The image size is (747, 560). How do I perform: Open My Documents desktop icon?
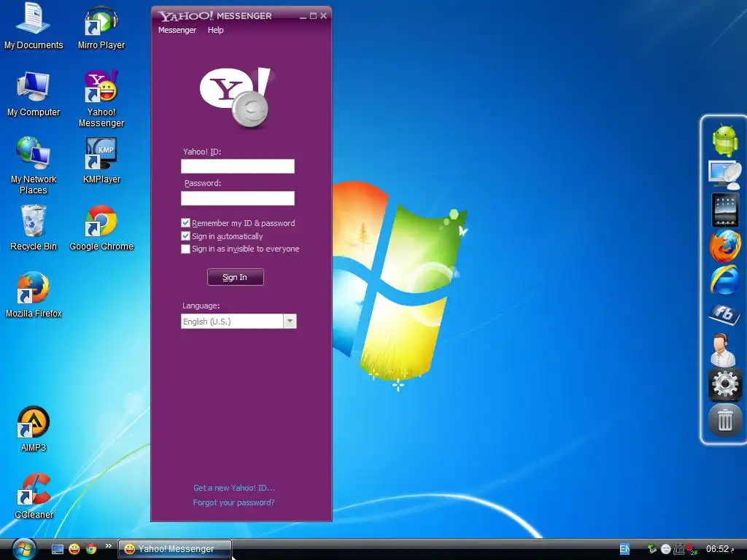point(34,26)
